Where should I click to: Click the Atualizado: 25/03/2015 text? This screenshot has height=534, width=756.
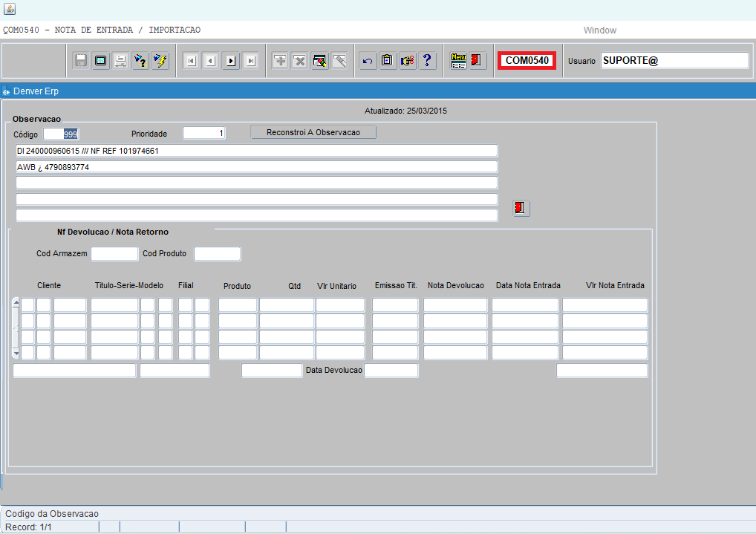click(406, 111)
